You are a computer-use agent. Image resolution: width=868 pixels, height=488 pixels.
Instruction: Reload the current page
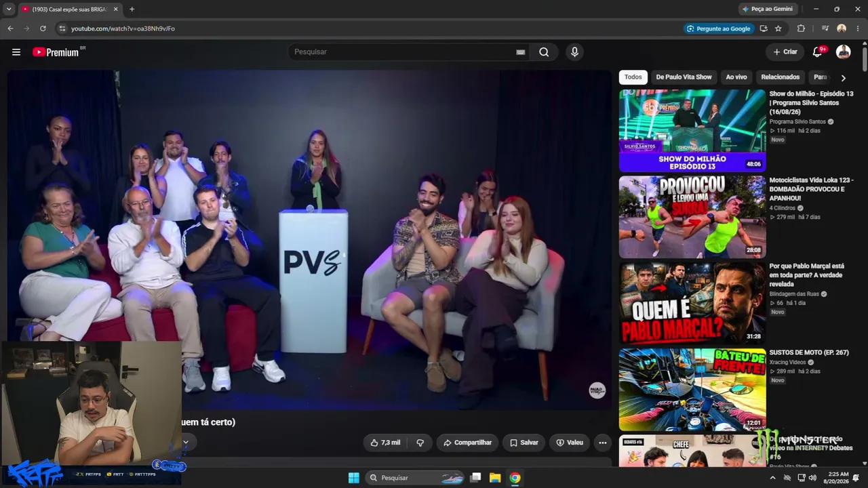43,28
